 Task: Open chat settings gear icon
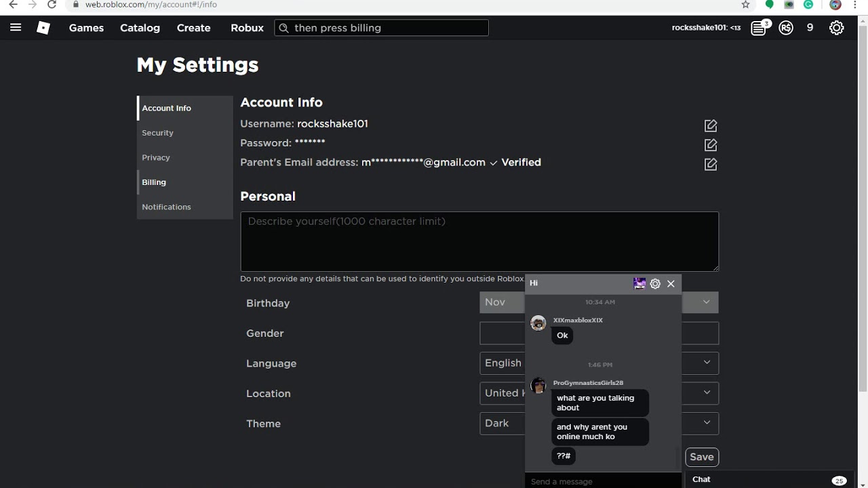click(x=655, y=284)
